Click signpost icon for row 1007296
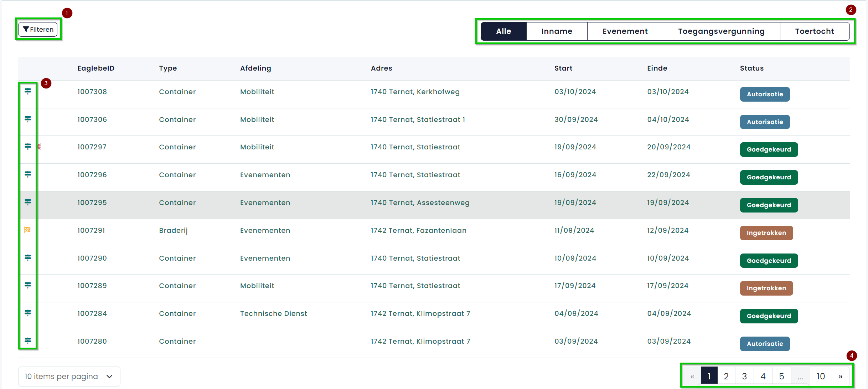Screen dimensions: 868x389 coord(28,174)
